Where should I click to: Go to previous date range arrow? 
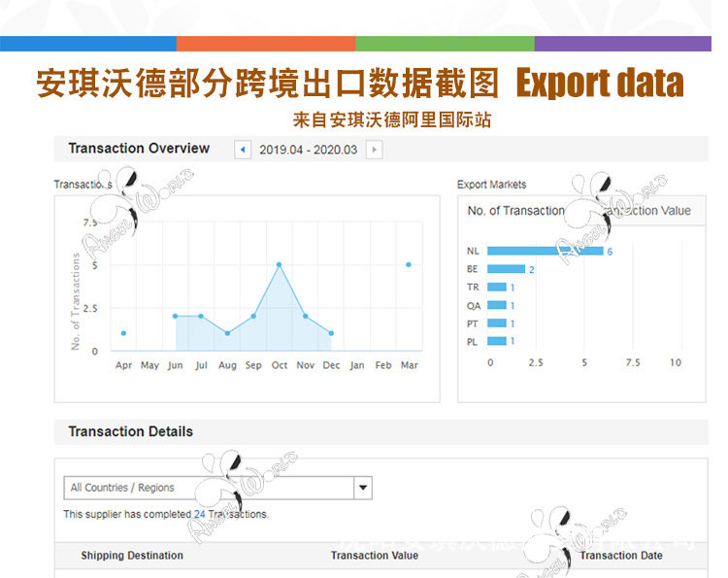[243, 150]
